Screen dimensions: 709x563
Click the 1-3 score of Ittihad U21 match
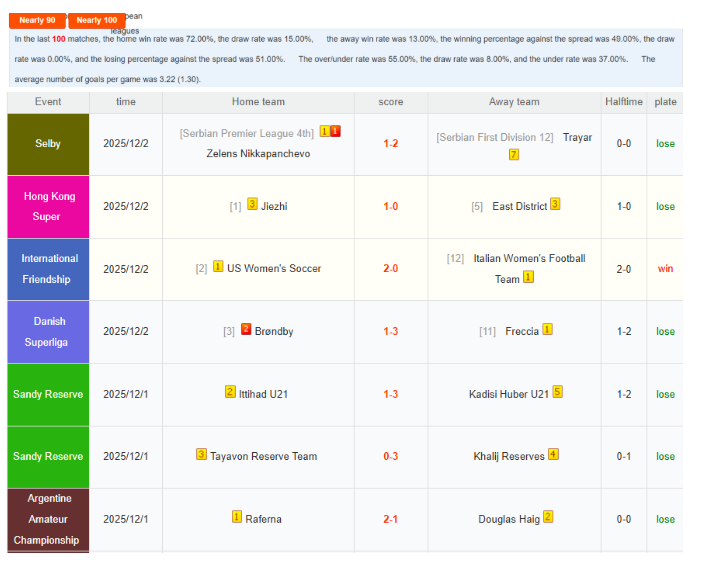pos(391,394)
